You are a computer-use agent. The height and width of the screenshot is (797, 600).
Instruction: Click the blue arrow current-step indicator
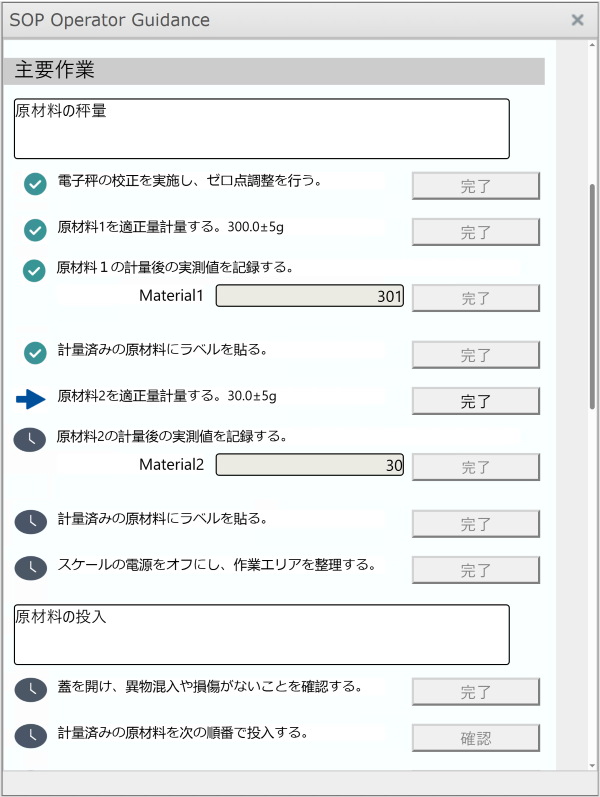32,400
